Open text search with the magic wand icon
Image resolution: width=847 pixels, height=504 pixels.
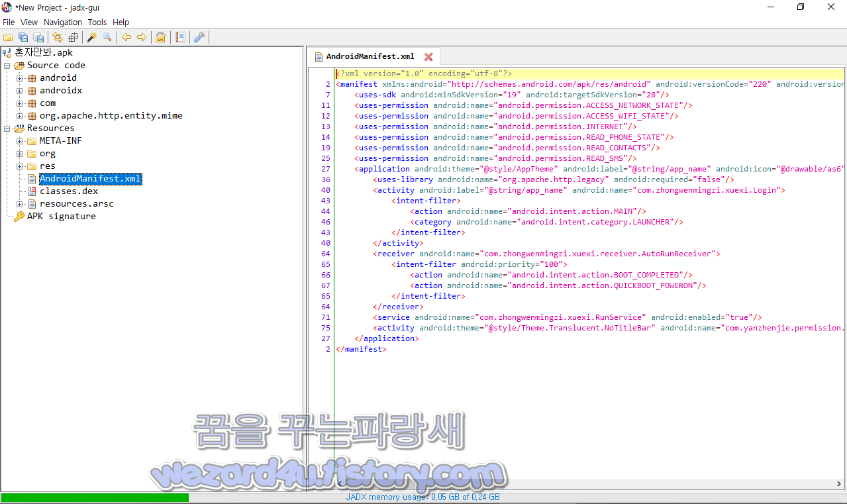(x=92, y=37)
